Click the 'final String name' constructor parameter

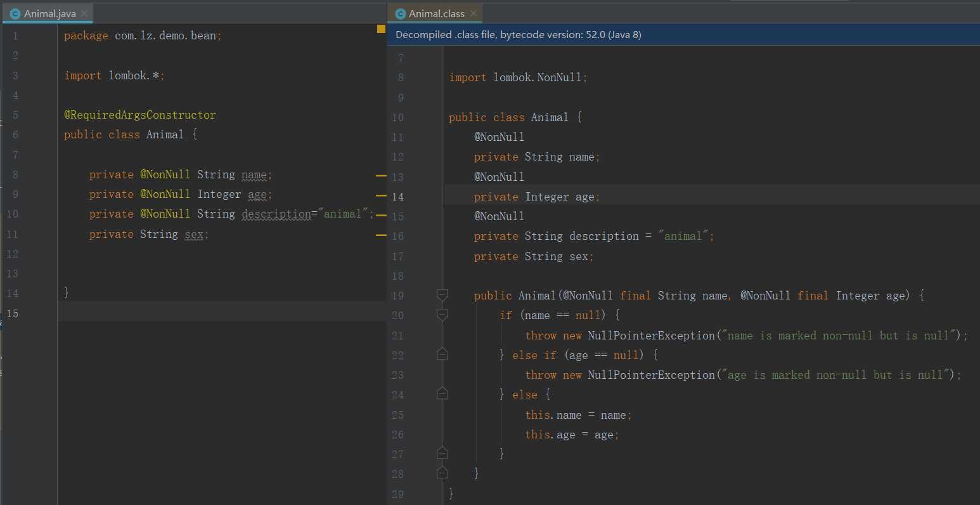(x=674, y=296)
